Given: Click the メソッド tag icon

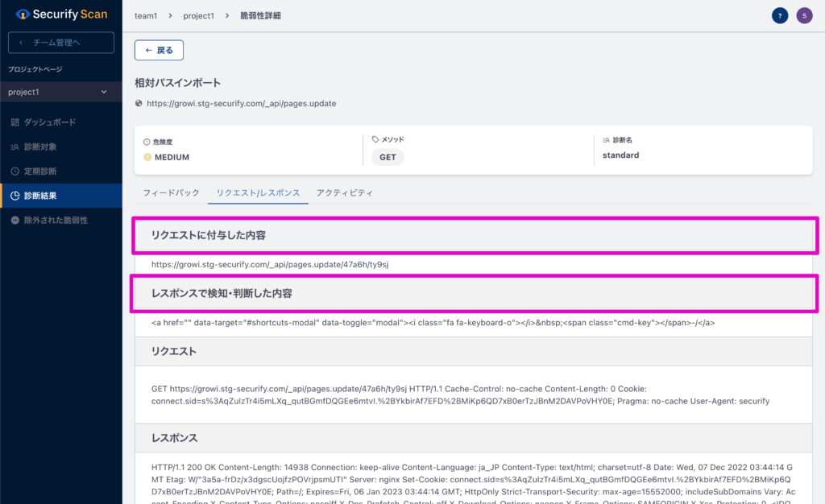Looking at the screenshot, I should click(x=375, y=139).
